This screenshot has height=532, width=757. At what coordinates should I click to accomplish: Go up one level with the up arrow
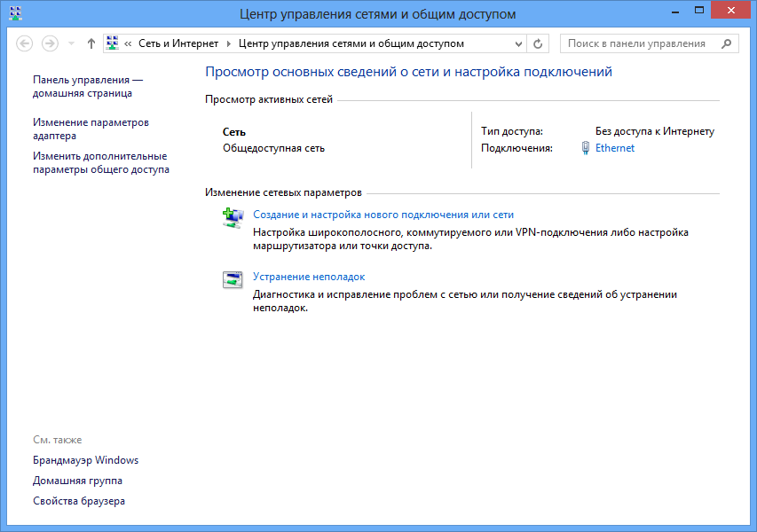pyautogui.click(x=91, y=43)
